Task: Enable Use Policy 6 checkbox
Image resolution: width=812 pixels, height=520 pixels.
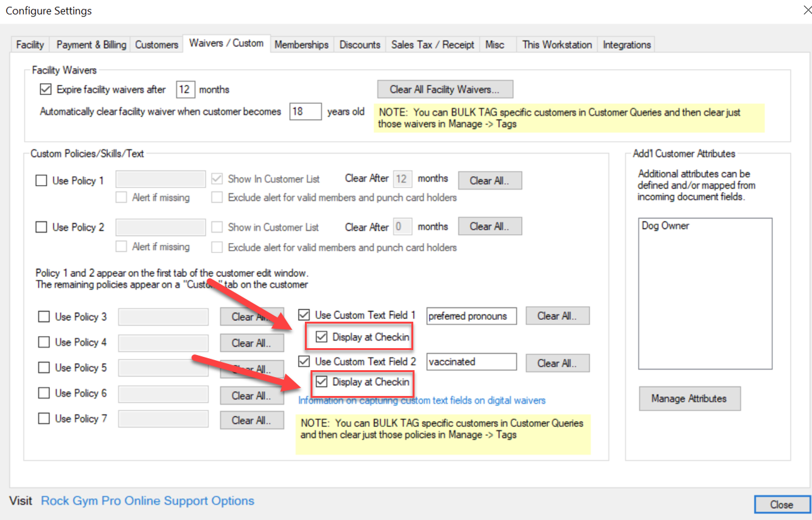Action: (44, 393)
